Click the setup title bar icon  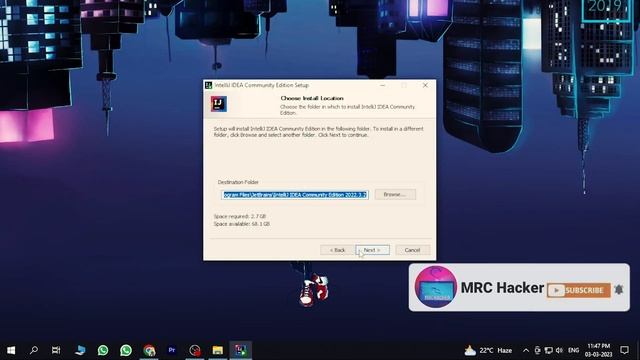click(x=209, y=85)
